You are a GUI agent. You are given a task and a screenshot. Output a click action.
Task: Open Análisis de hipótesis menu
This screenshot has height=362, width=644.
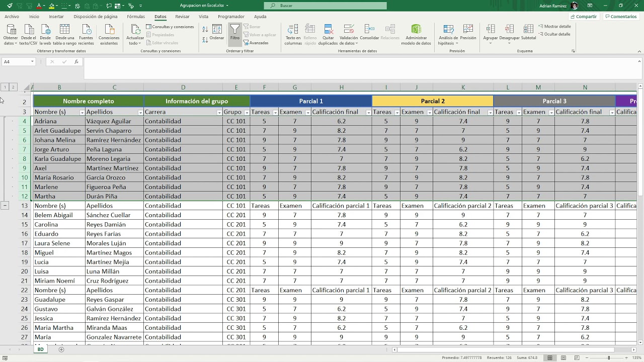[x=448, y=34]
